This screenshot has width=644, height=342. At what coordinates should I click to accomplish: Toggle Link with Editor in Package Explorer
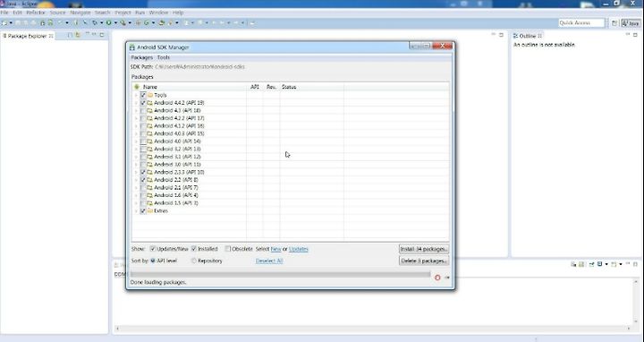point(78,35)
